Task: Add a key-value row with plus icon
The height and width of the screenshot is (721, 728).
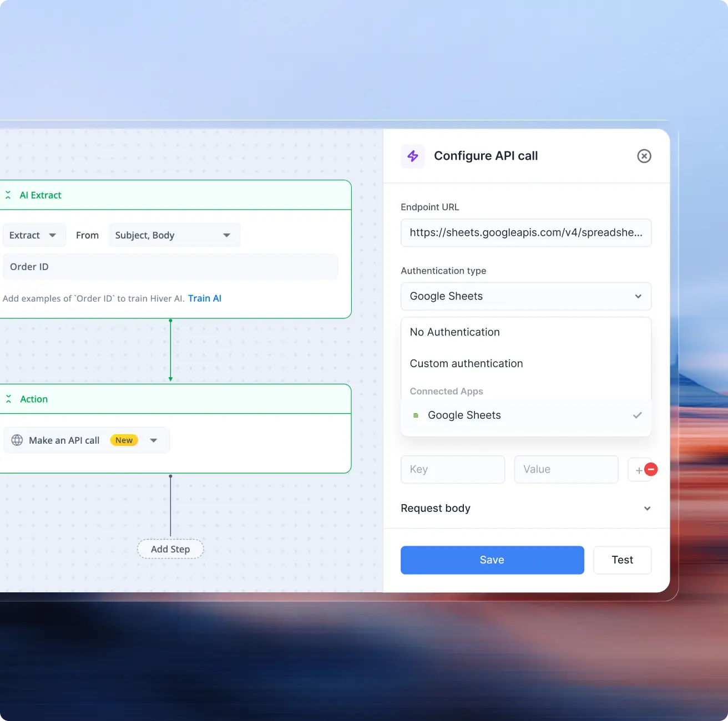Action: (x=639, y=470)
